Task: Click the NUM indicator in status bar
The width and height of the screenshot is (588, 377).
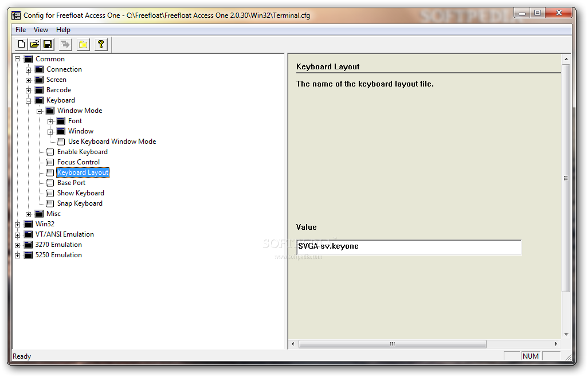Action: click(531, 356)
